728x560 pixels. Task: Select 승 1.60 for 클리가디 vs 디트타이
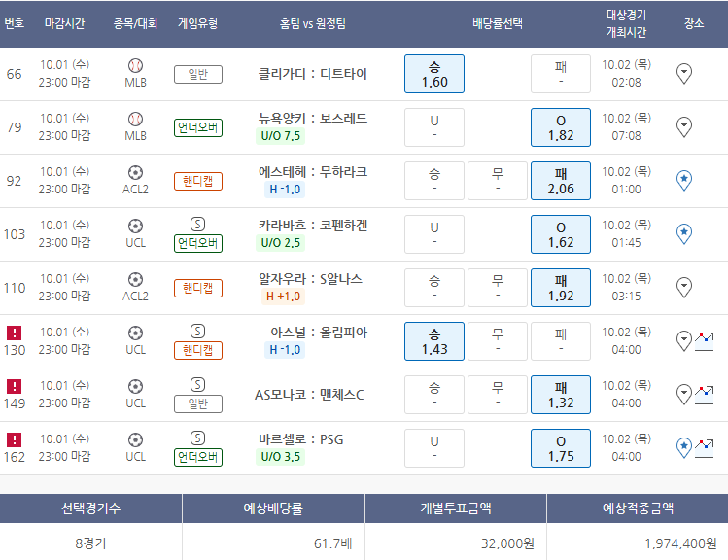click(433, 74)
